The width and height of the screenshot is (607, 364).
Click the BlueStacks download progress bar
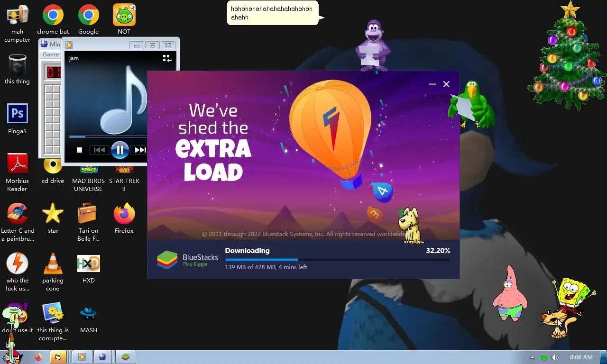[x=337, y=259]
